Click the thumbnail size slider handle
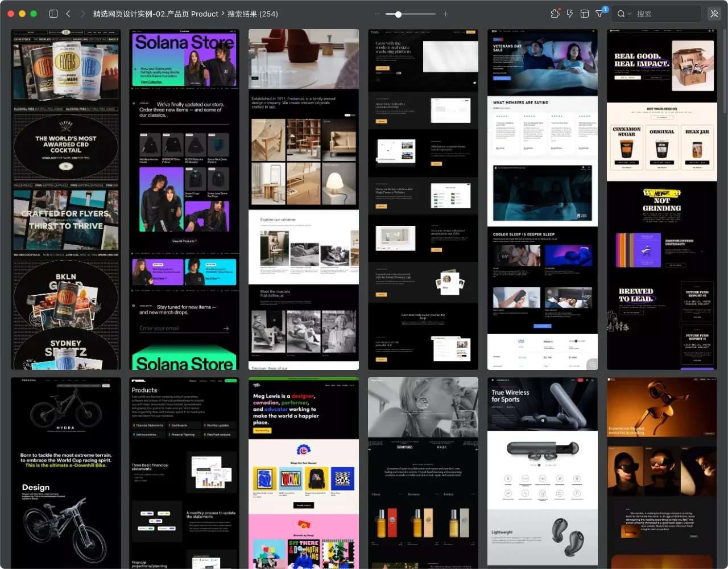 [x=398, y=14]
